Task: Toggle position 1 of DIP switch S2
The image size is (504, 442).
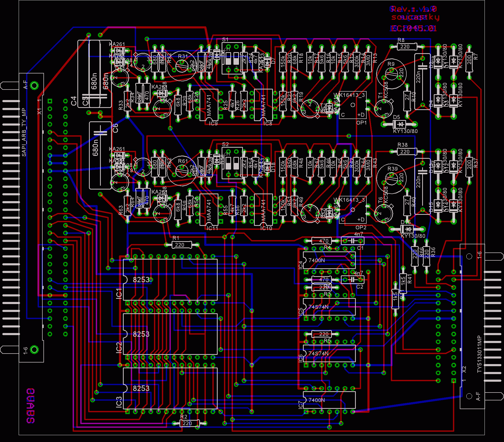Action: [228, 163]
